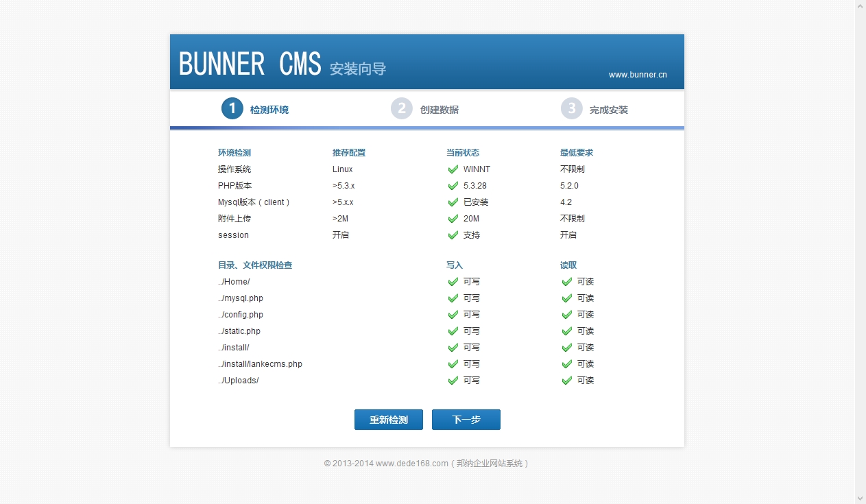Click step 1 circle number icon

tap(232, 108)
